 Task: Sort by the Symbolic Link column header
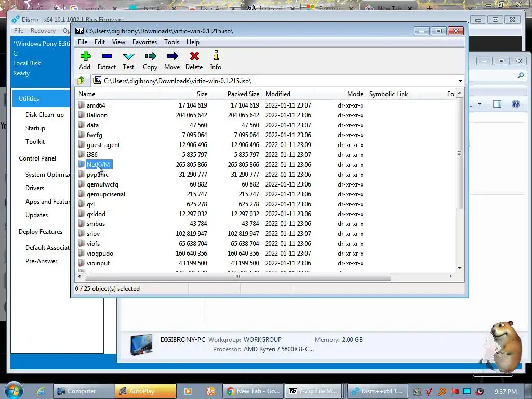tap(392, 94)
